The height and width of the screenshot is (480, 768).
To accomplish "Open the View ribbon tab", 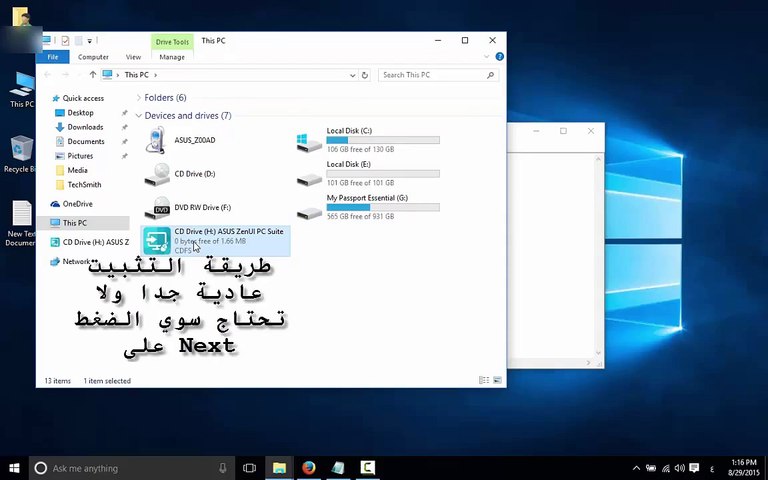I will coord(133,57).
